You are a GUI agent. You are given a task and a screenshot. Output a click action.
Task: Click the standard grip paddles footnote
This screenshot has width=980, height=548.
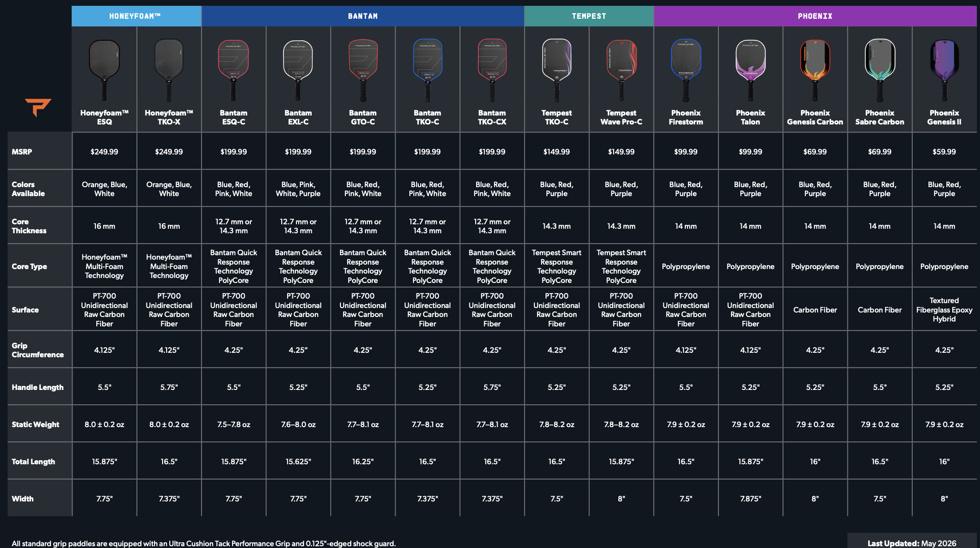point(204,544)
